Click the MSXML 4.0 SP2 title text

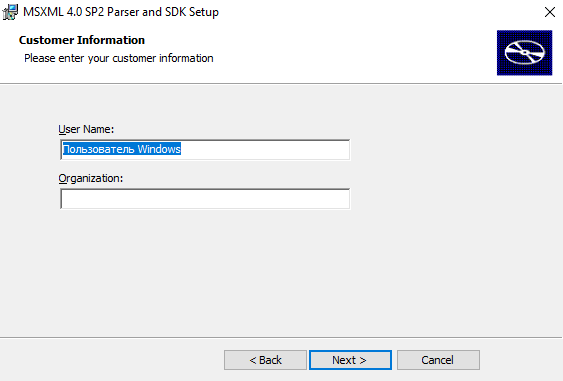[x=121, y=12]
